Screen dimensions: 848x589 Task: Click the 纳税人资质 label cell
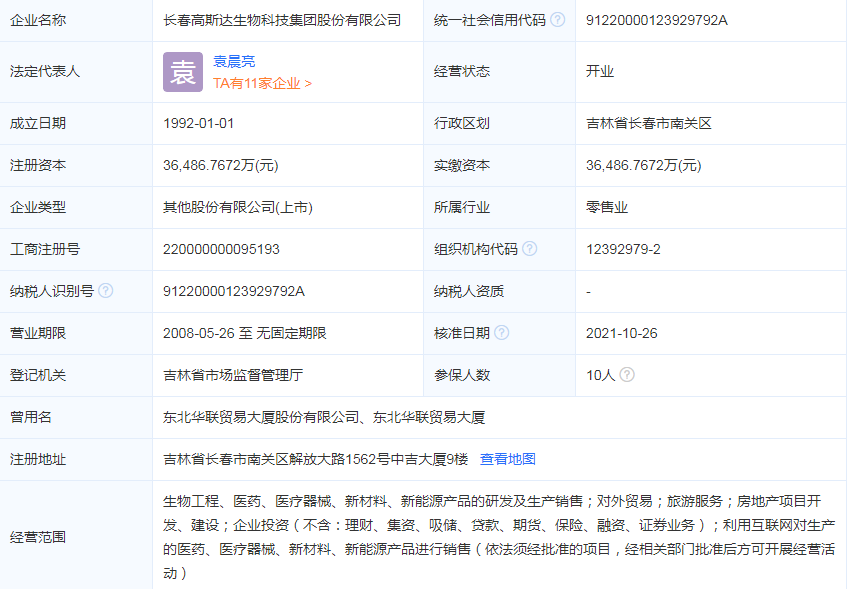(499, 292)
